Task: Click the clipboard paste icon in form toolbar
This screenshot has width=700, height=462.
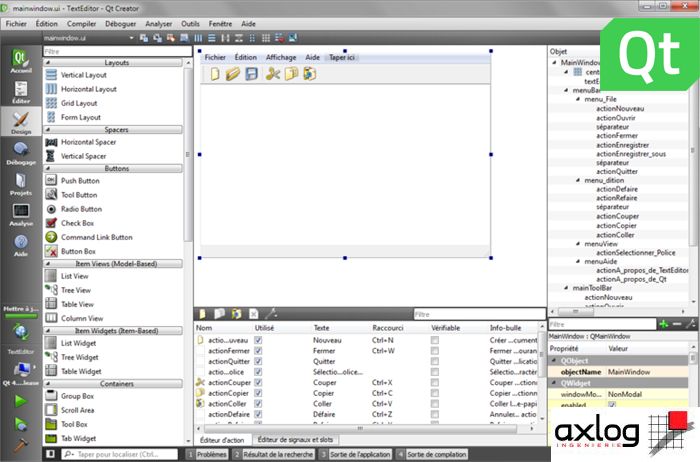Action: point(310,74)
